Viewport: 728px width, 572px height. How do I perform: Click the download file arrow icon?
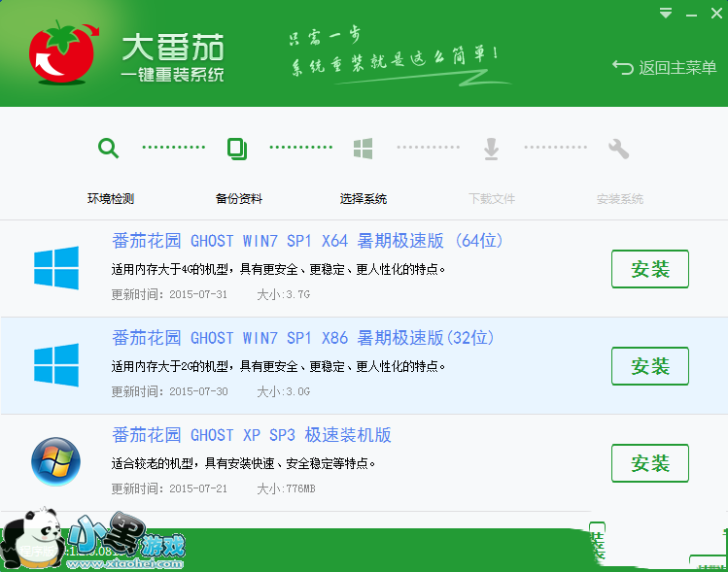pos(491,149)
